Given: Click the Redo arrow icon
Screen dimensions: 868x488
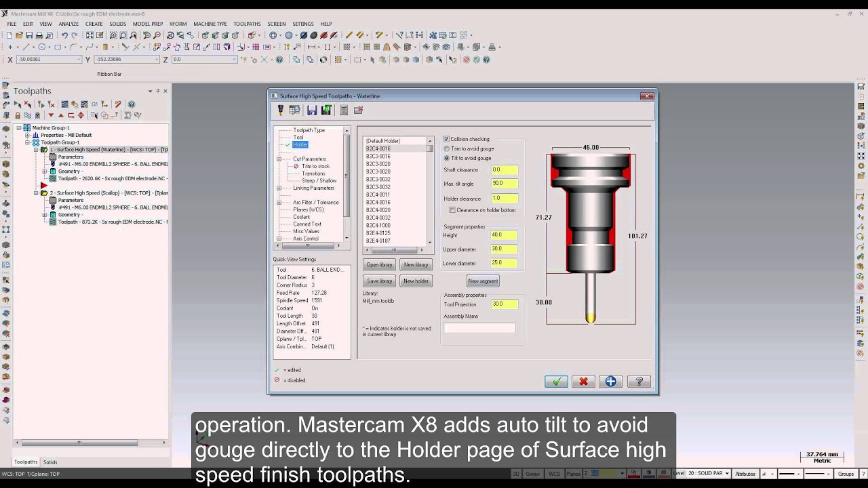Looking at the screenshot, I should 75,35.
